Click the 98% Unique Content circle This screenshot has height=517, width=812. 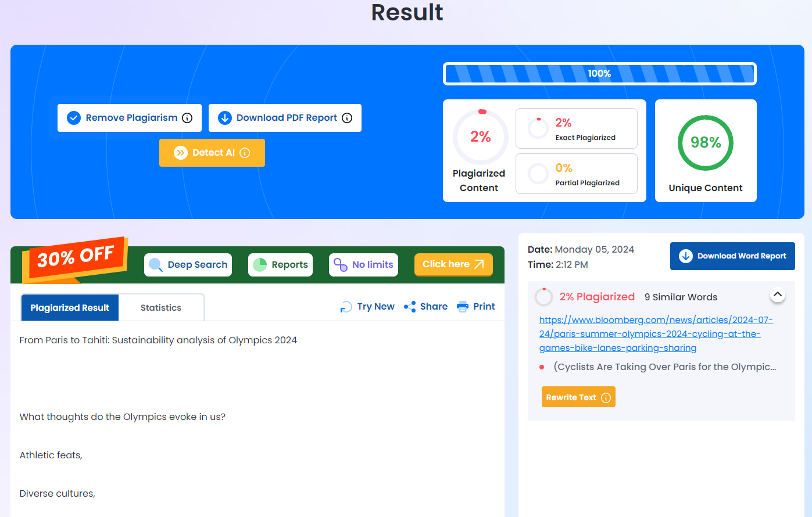(x=705, y=143)
